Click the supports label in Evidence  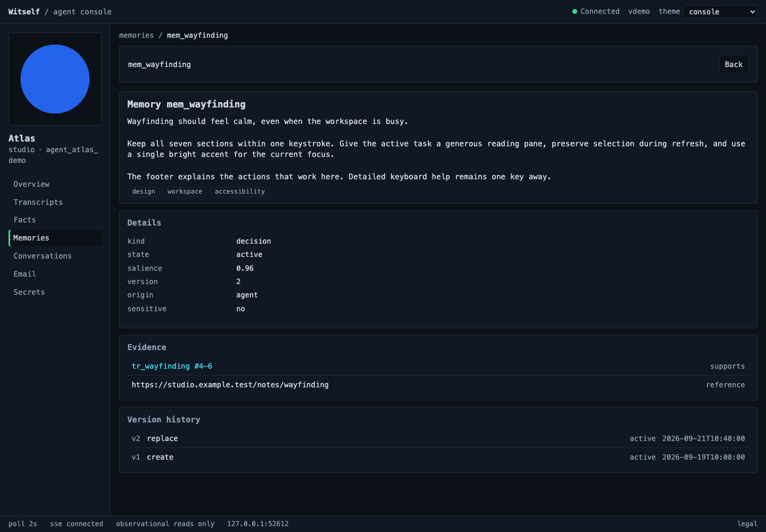click(x=727, y=366)
